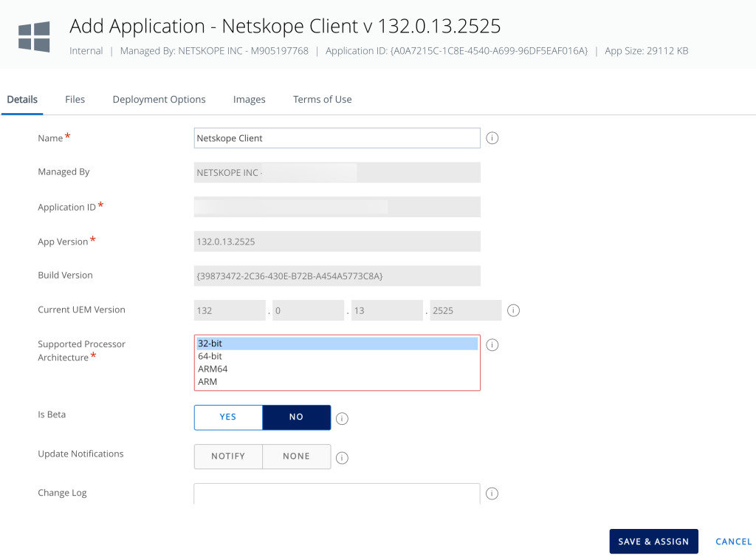The image size is (756, 560).
Task: Click UEM version major field 132
Action: pos(230,310)
